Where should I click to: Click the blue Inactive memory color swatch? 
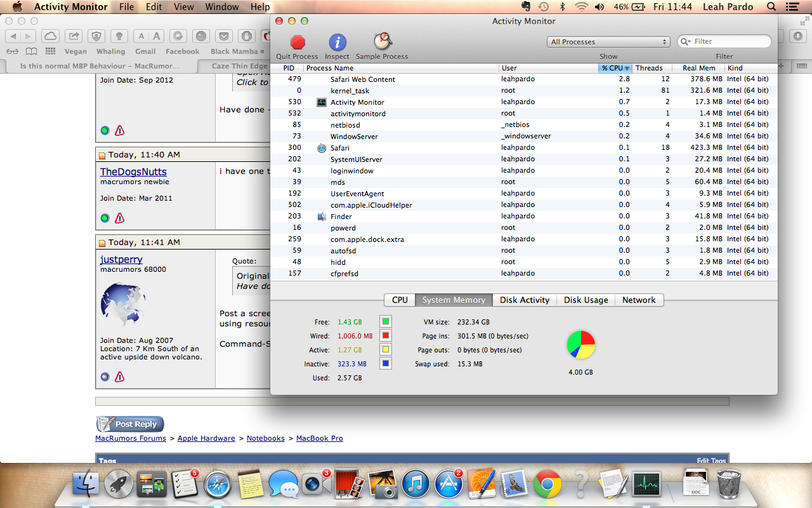coord(385,364)
